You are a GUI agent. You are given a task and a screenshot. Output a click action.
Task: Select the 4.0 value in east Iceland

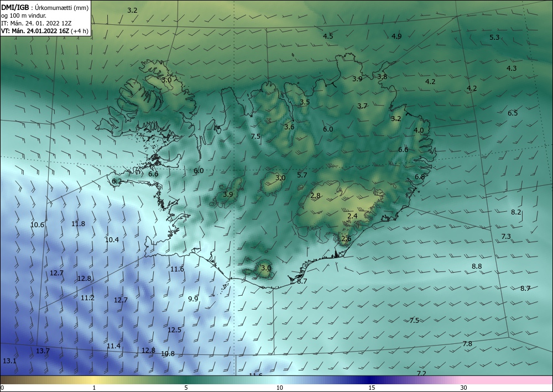pos(419,130)
